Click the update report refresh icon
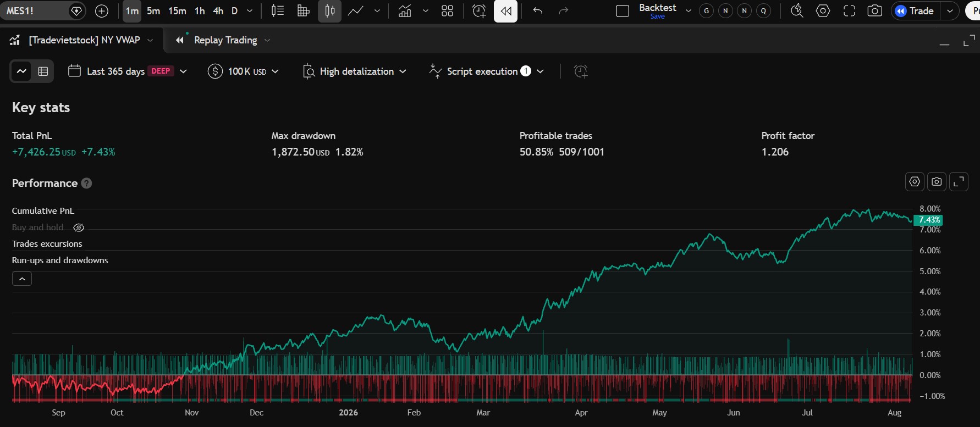980x427 pixels. (581, 71)
